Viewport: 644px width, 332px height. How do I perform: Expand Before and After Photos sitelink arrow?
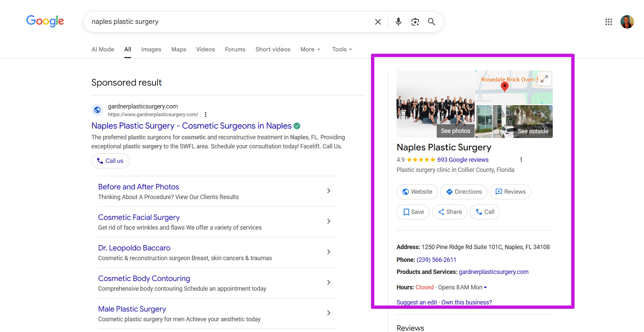[328, 191]
